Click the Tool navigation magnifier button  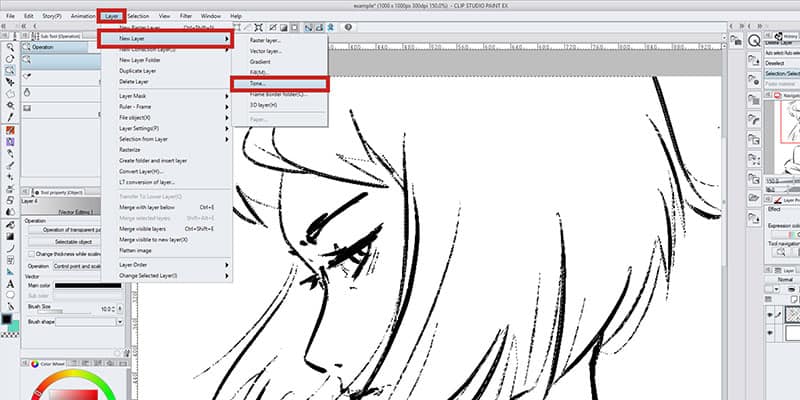click(x=781, y=252)
